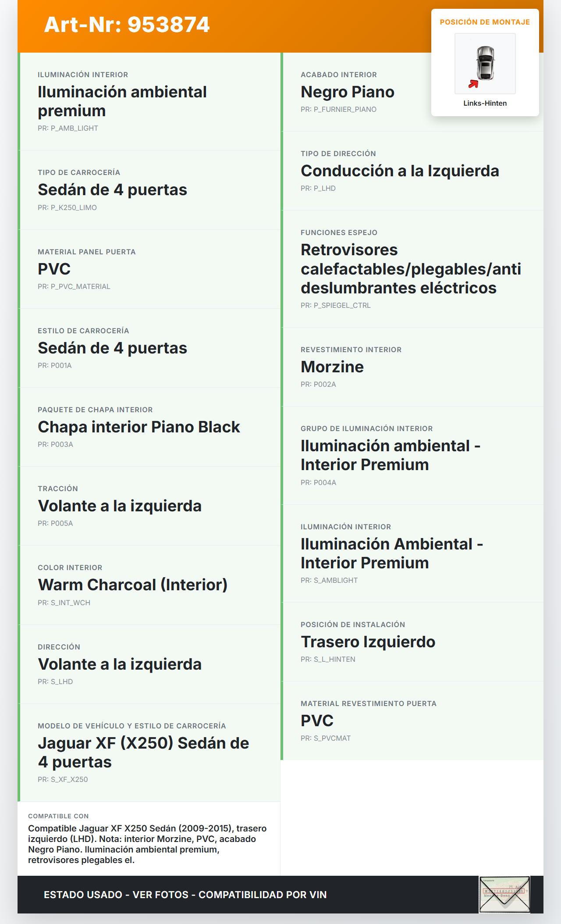Viewport: 561px width, 924px height.
Task: Select the Morzine interior trim entry
Action: pos(332,367)
